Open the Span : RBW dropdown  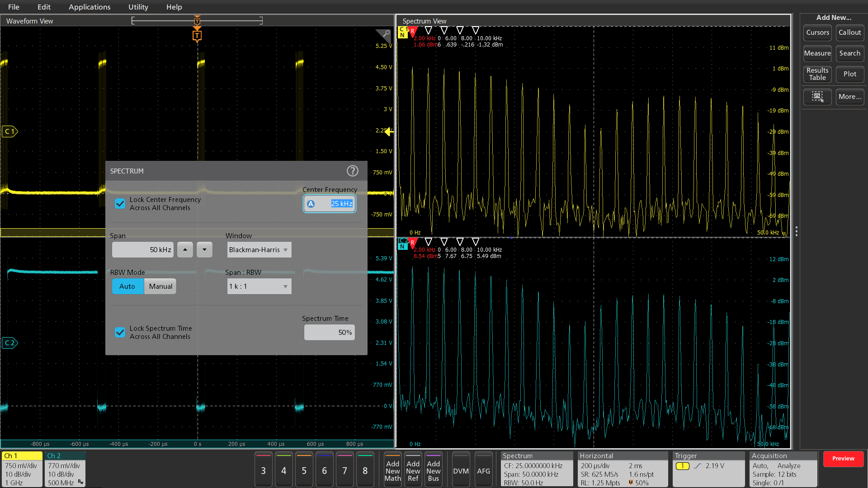(259, 286)
